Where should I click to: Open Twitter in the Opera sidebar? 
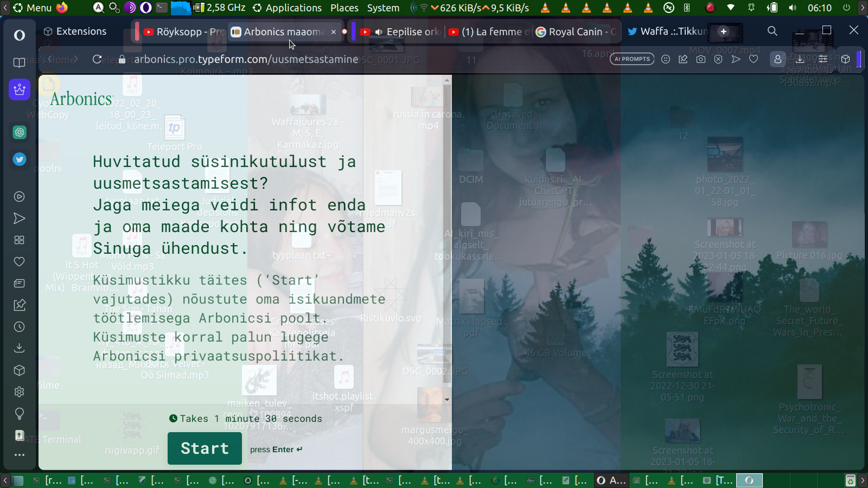20,159
